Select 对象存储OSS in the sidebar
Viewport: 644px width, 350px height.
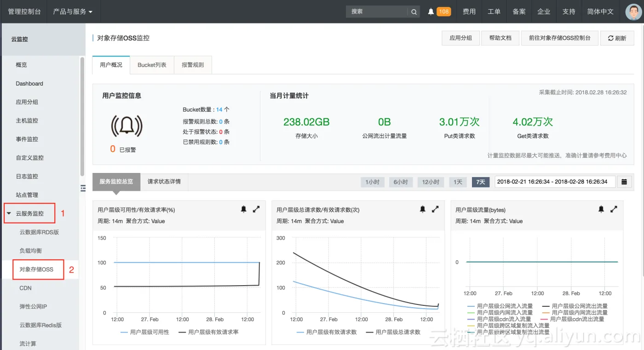coord(36,270)
